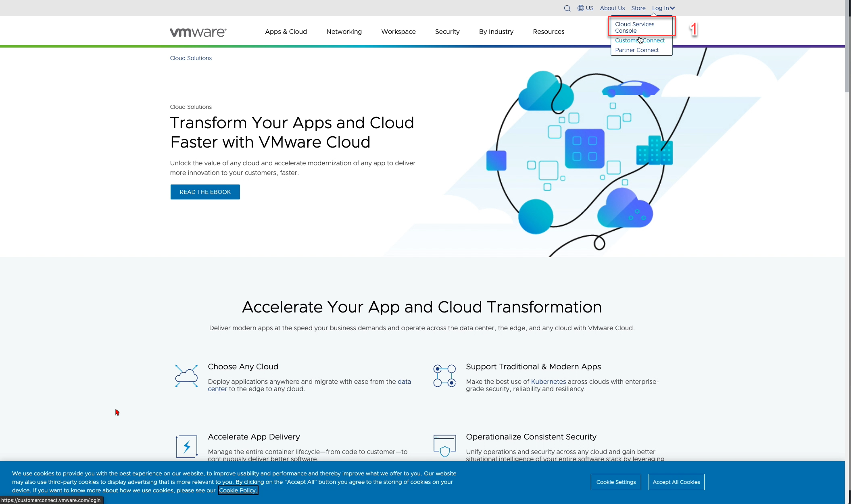The width and height of the screenshot is (851, 504).
Task: Open the Security menu
Action: [447, 31]
